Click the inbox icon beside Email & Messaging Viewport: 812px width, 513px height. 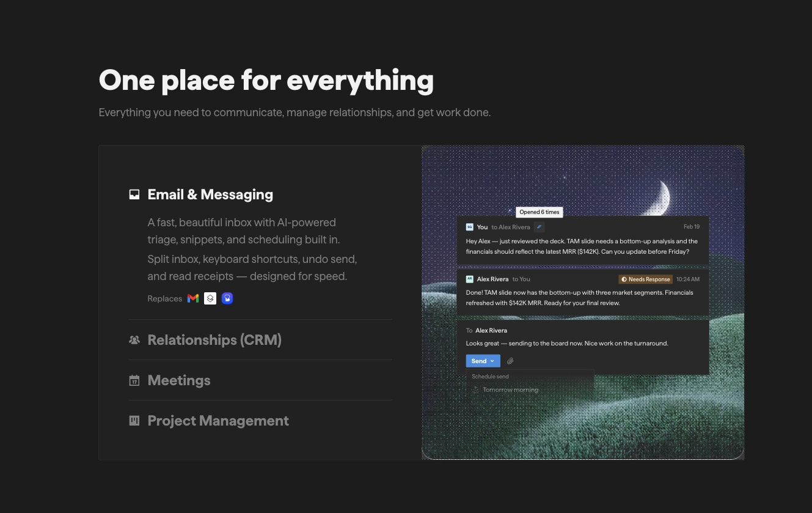click(134, 194)
